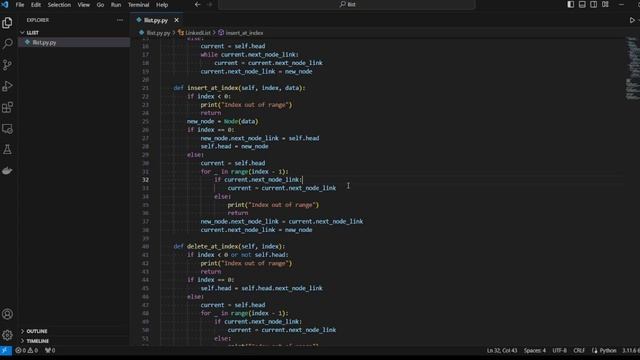The height and width of the screenshot is (360, 640).
Task: Open the Go menu
Action: [100, 5]
